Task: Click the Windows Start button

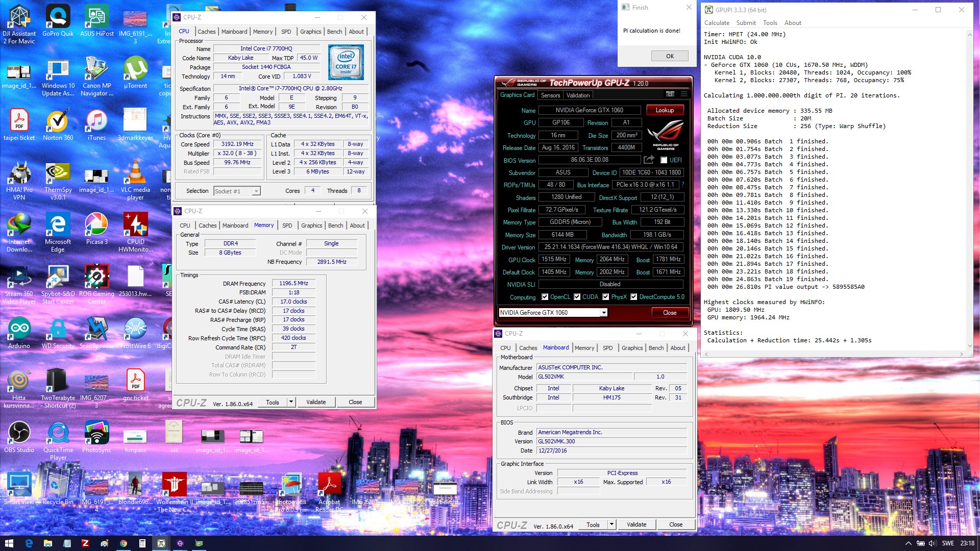Action: (9, 543)
